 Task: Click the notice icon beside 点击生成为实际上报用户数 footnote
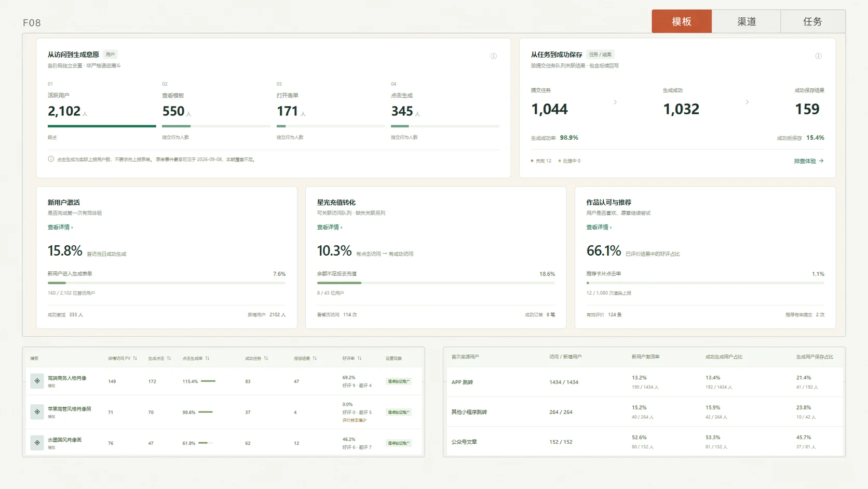coord(51,159)
